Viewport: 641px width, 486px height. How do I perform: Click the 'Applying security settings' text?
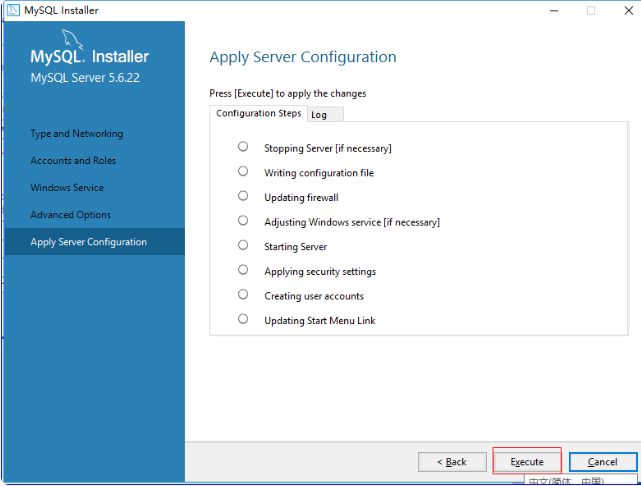point(320,271)
